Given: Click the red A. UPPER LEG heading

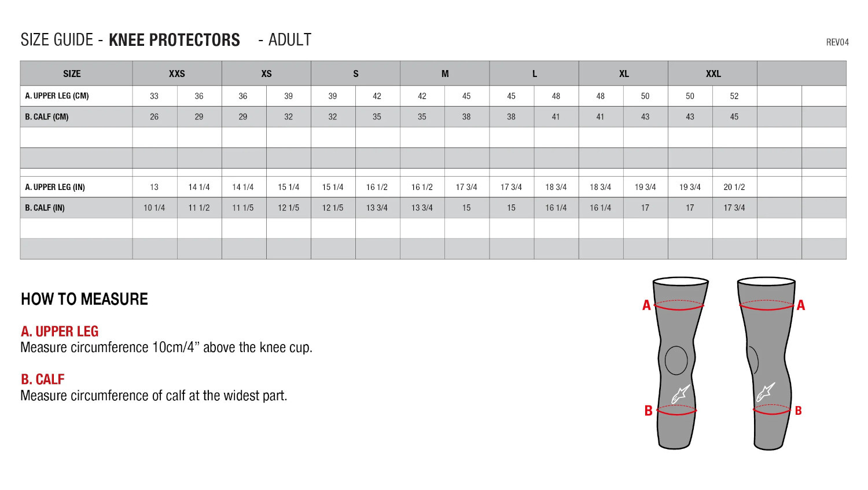Looking at the screenshot, I should tap(60, 331).
